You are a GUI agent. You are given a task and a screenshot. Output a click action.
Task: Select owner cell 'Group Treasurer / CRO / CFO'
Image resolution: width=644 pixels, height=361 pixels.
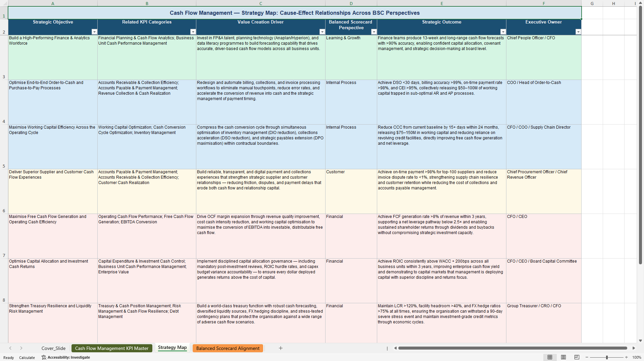pos(544,323)
